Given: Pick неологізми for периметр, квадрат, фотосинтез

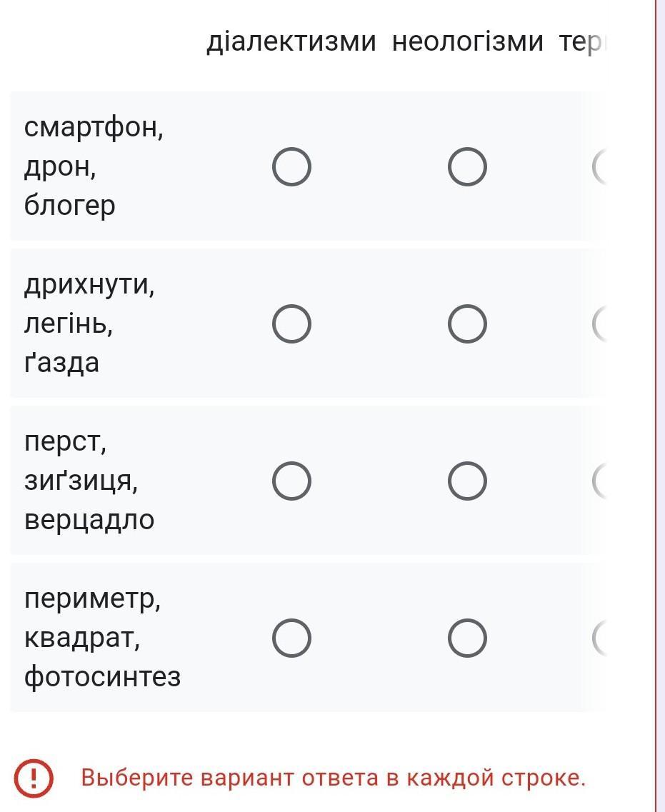Looking at the screenshot, I should click(467, 638).
